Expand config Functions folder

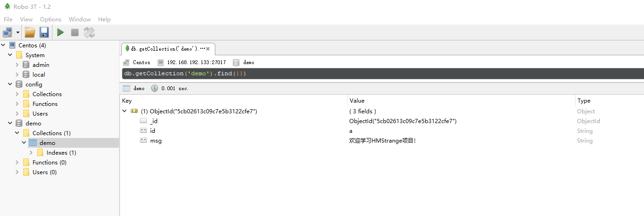(x=17, y=104)
